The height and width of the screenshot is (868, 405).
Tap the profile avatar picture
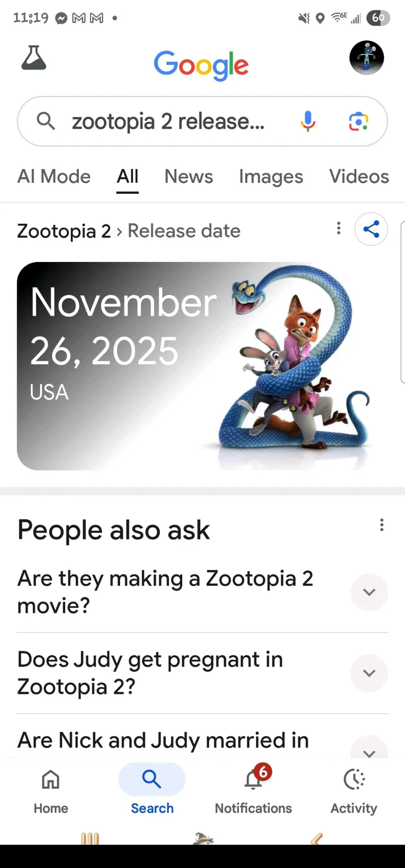point(367,58)
